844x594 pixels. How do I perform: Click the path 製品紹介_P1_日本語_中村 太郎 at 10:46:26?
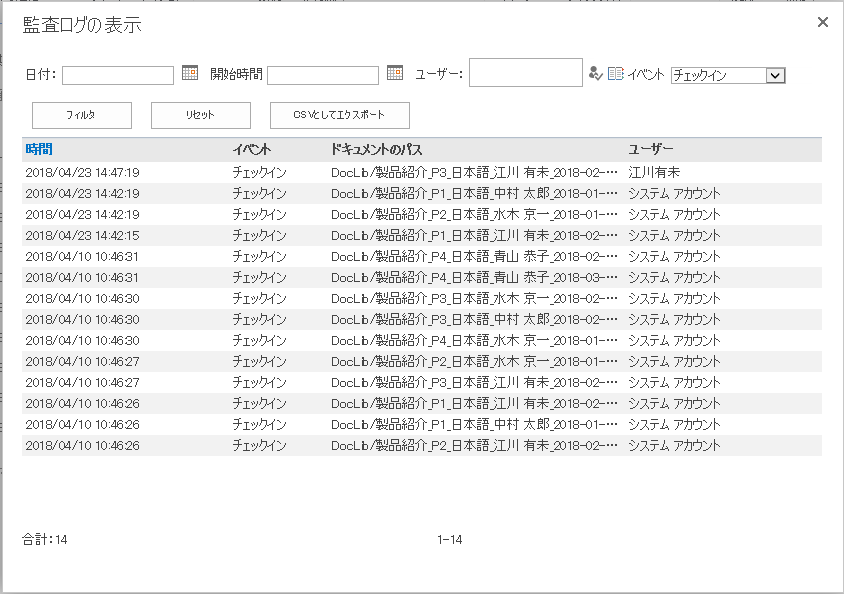tap(474, 425)
